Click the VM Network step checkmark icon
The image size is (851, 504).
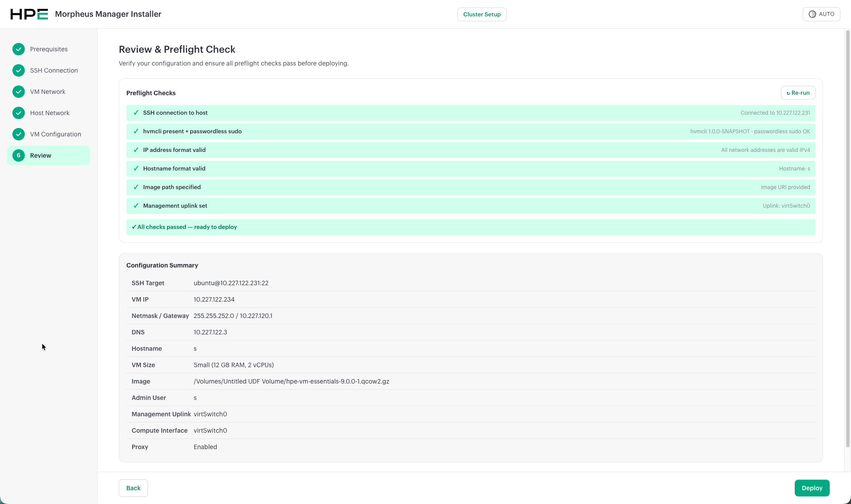19,92
